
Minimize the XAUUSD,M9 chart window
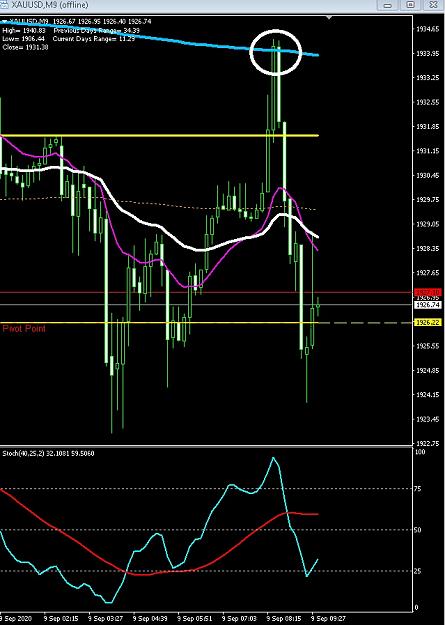click(x=388, y=5)
